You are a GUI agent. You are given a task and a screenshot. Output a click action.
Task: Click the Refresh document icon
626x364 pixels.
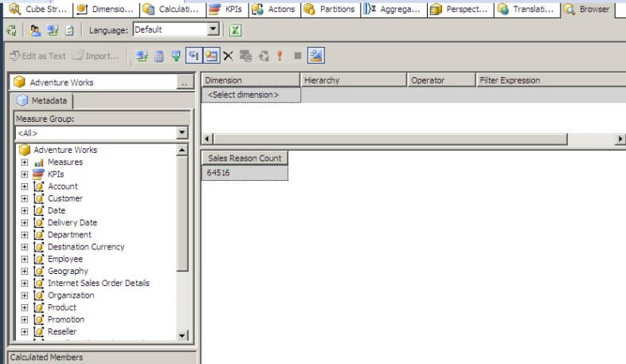click(69, 30)
